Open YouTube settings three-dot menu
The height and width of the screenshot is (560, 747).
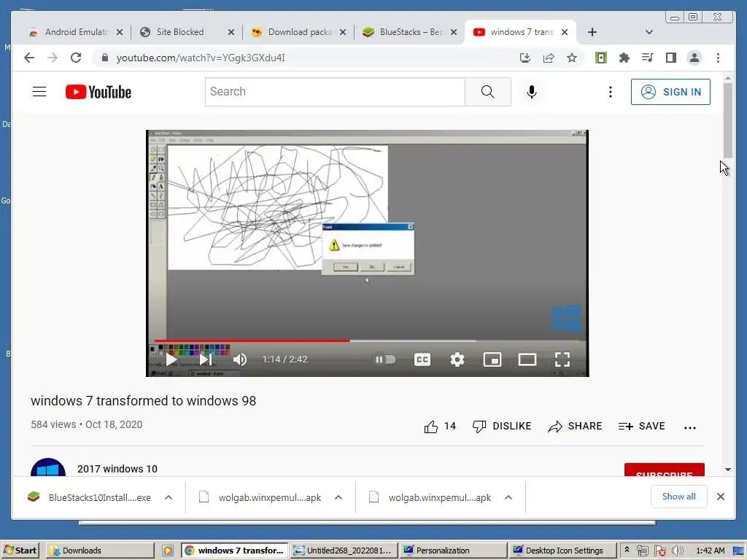point(611,91)
